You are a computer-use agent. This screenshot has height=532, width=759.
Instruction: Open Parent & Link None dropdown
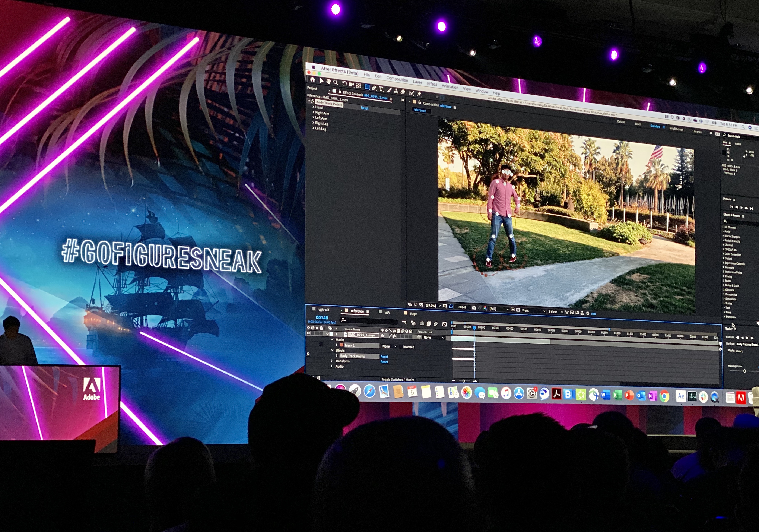(x=434, y=338)
